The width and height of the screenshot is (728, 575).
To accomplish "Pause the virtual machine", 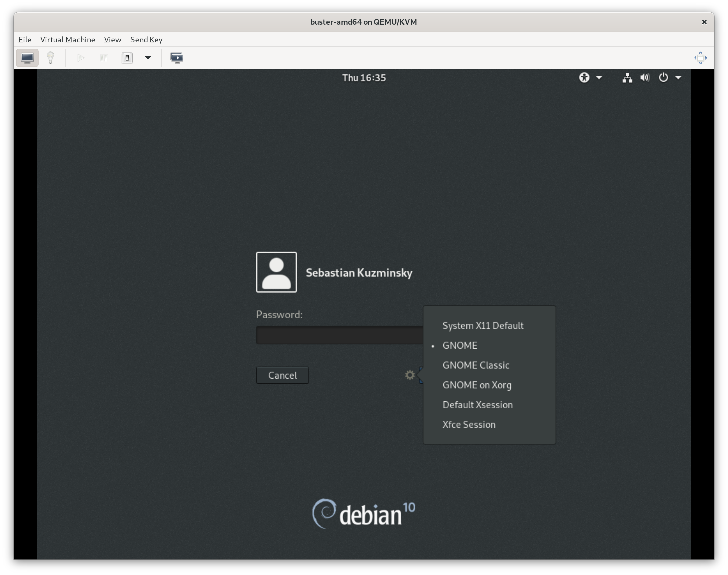I will pyautogui.click(x=104, y=58).
